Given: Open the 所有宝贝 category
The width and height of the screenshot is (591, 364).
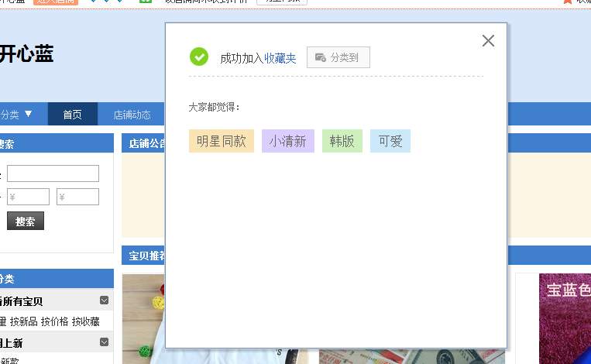Looking at the screenshot, I should [x=22, y=301].
